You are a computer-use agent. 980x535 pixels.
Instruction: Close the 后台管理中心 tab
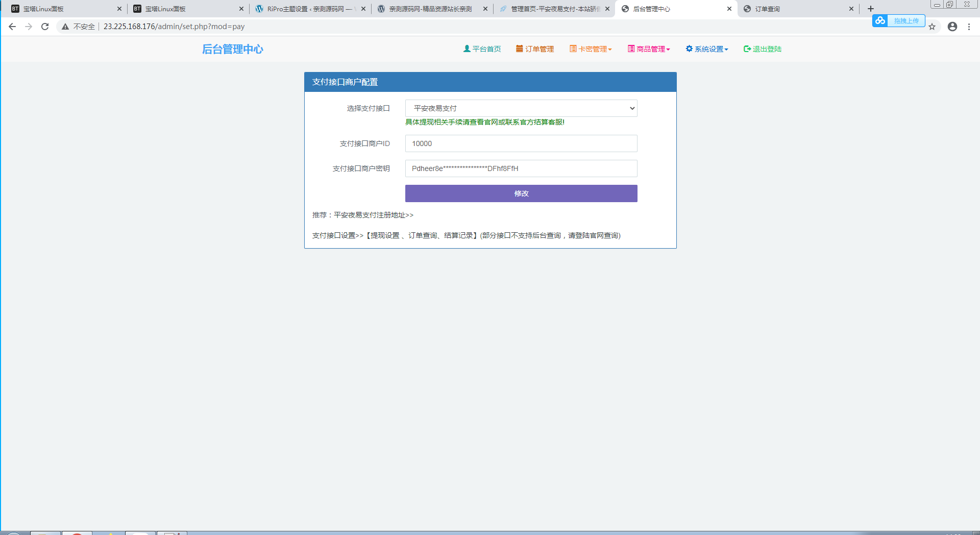(729, 9)
